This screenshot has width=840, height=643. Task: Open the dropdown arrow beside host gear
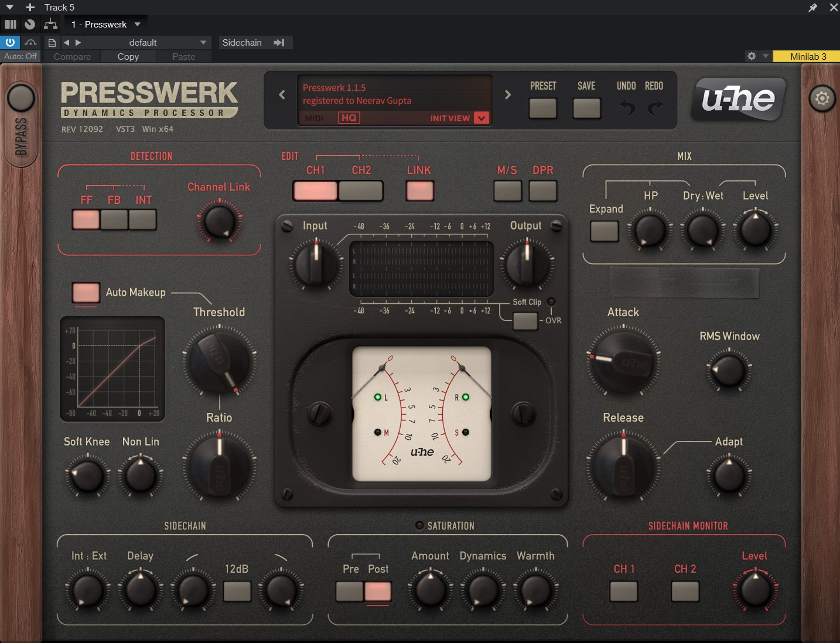point(765,56)
